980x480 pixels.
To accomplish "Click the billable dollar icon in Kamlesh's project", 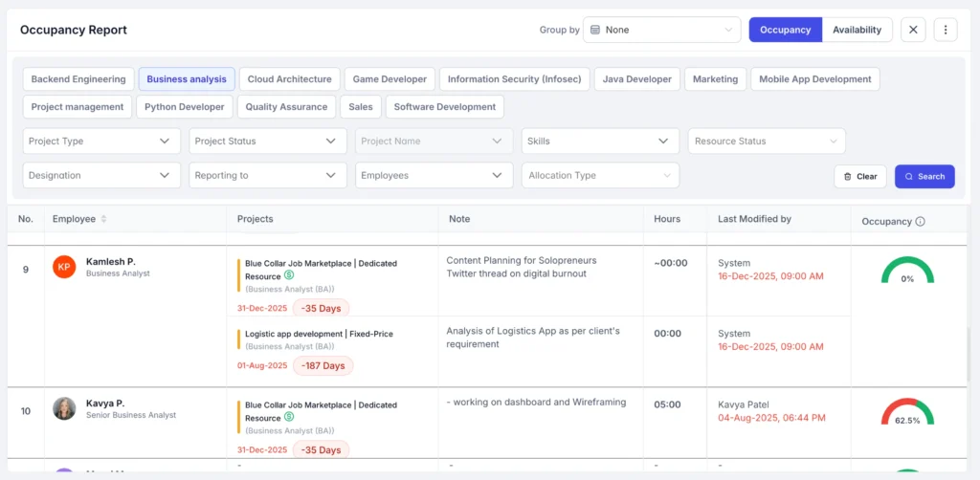I will (289, 274).
